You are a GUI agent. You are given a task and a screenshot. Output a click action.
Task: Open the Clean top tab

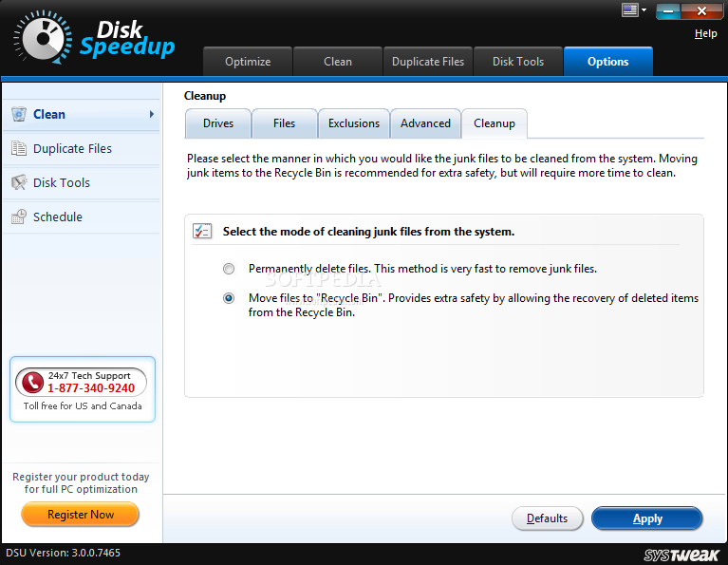338,62
